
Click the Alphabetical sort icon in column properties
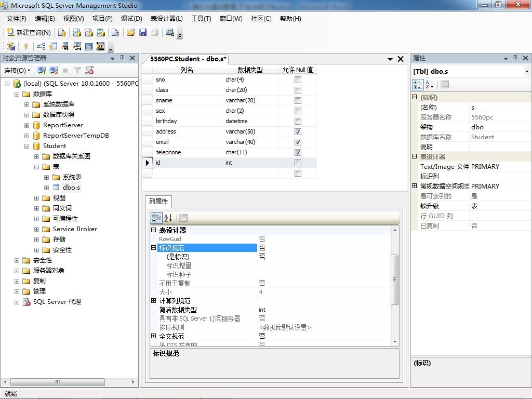[168, 218]
